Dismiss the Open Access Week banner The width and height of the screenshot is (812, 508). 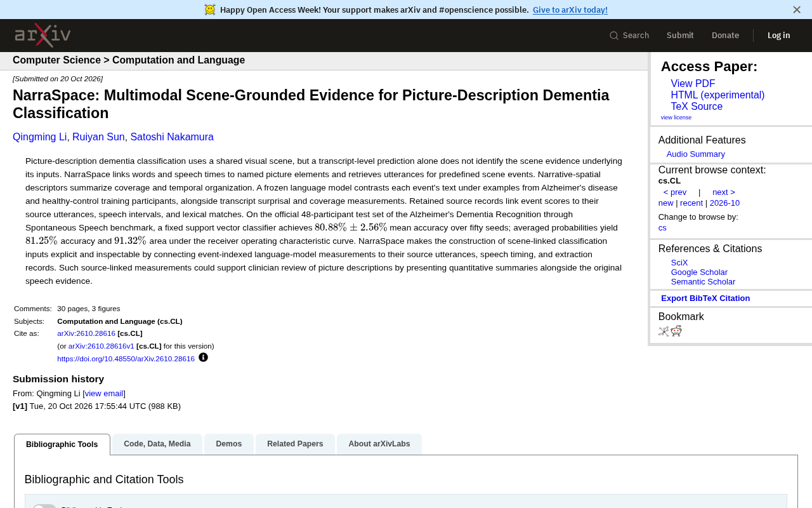[x=797, y=10]
